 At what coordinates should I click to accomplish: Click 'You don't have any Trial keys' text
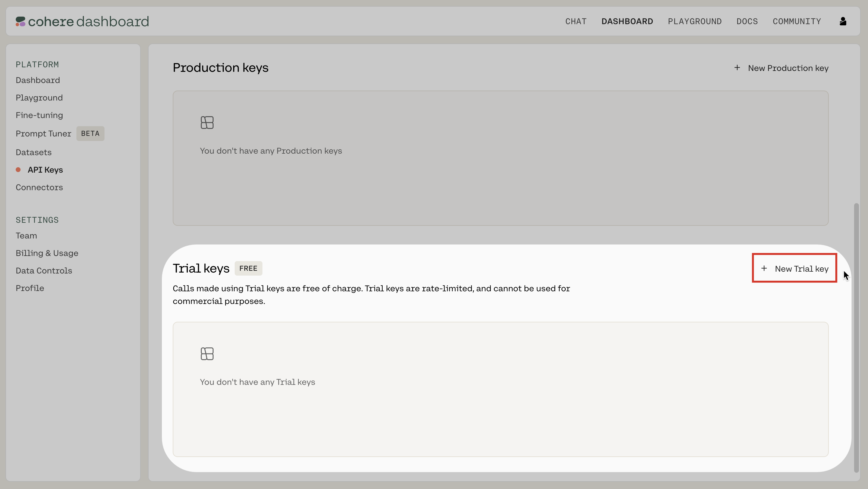(x=257, y=382)
